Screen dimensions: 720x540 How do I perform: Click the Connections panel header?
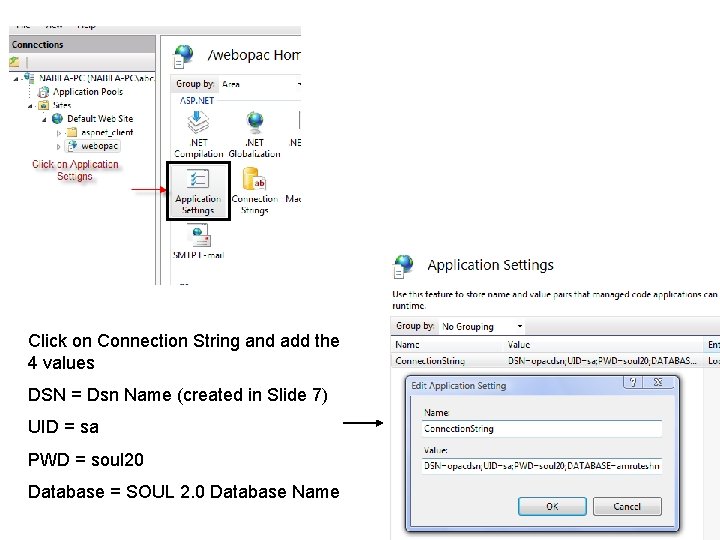point(82,45)
